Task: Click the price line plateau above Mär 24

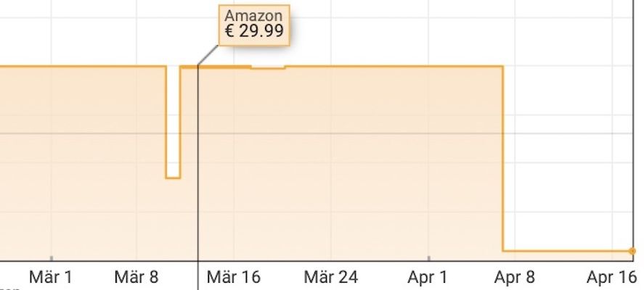Action: click(331, 67)
